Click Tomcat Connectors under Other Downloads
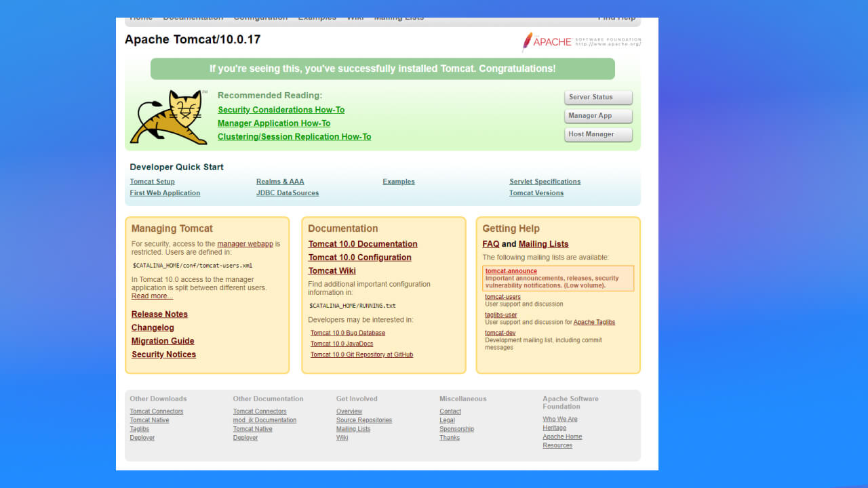Image resolution: width=868 pixels, height=488 pixels. click(x=157, y=411)
